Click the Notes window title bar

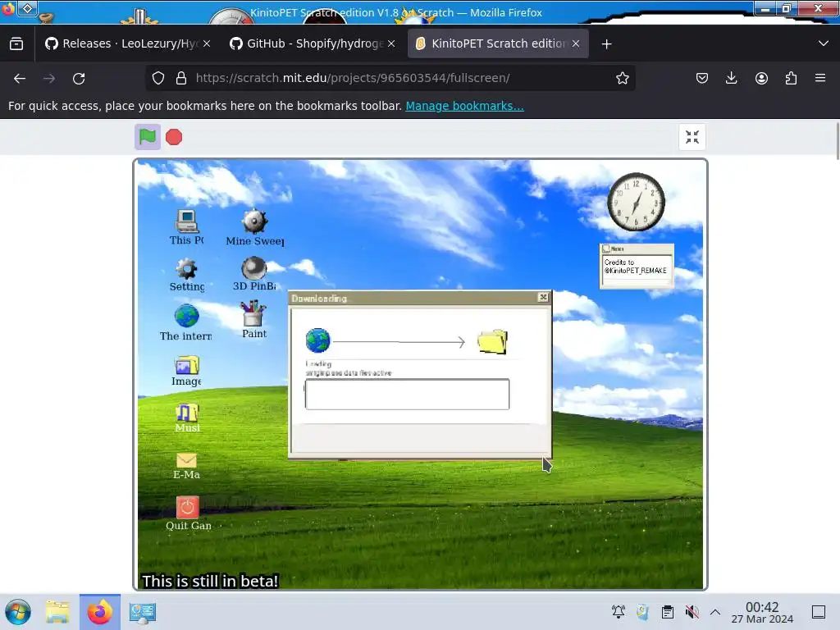tap(637, 249)
